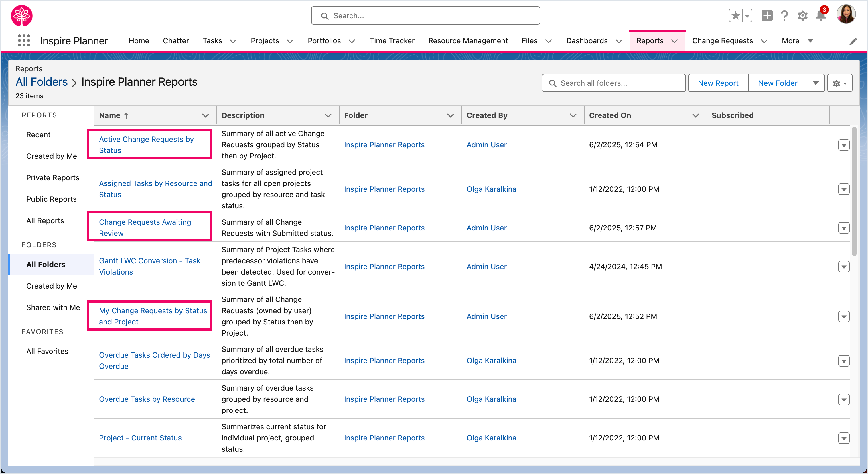Open Active Change Requests by Status report
Image resolution: width=868 pixels, height=474 pixels.
tap(146, 144)
